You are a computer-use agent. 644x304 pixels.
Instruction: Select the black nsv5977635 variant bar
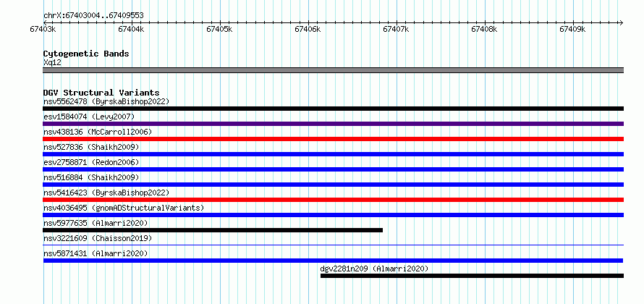(x=213, y=230)
